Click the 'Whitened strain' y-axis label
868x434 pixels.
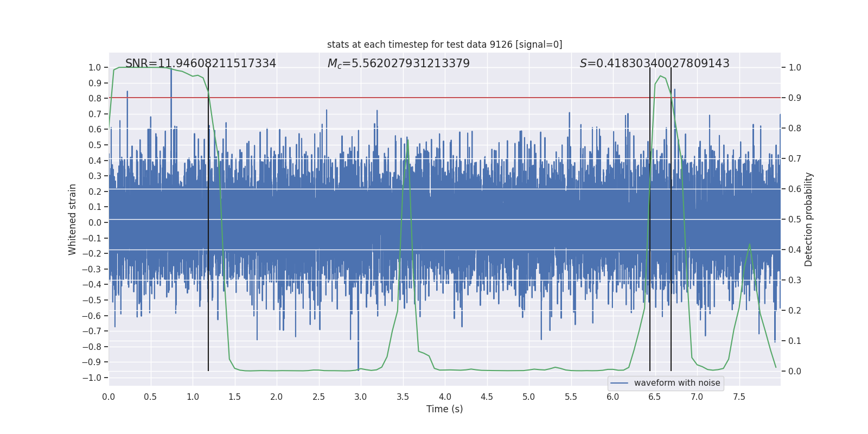pos(72,219)
